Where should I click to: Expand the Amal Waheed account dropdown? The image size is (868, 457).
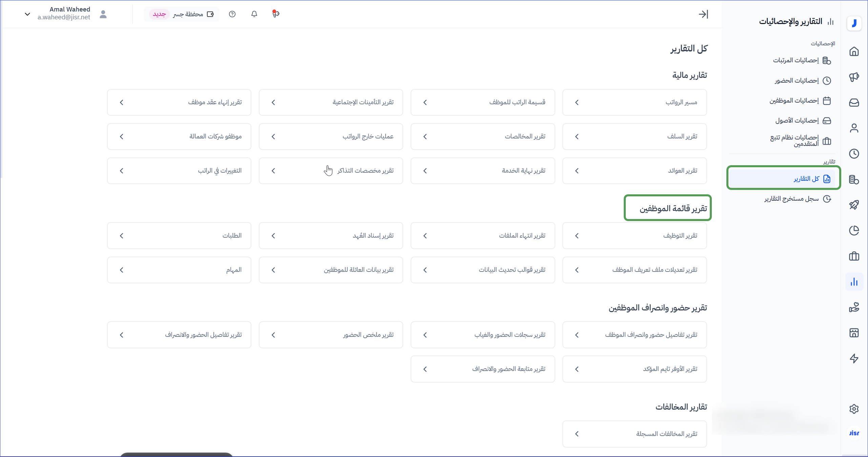(27, 14)
